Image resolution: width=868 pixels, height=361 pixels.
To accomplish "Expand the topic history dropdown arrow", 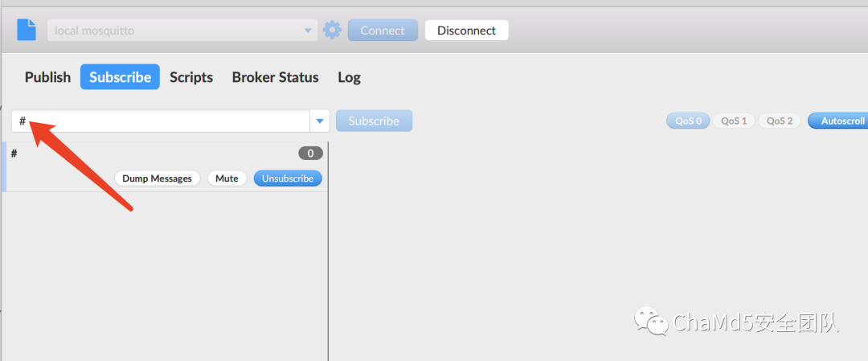I will 319,121.
